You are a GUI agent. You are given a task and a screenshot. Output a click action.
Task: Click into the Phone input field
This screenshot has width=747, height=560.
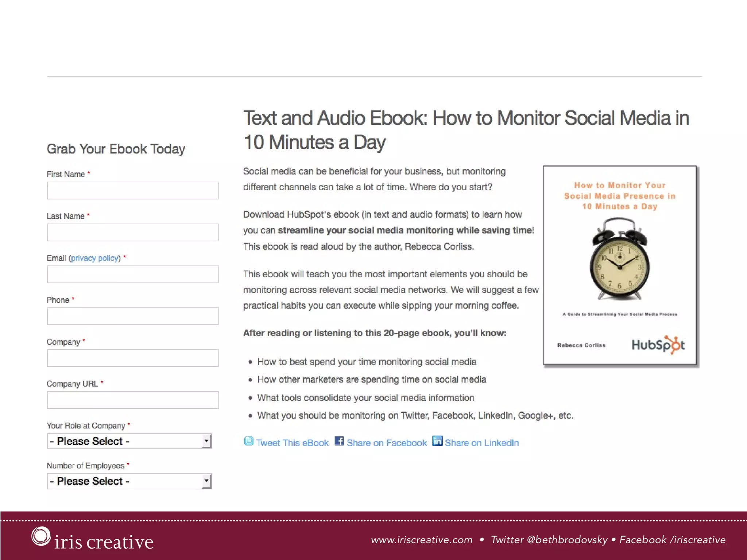point(132,316)
